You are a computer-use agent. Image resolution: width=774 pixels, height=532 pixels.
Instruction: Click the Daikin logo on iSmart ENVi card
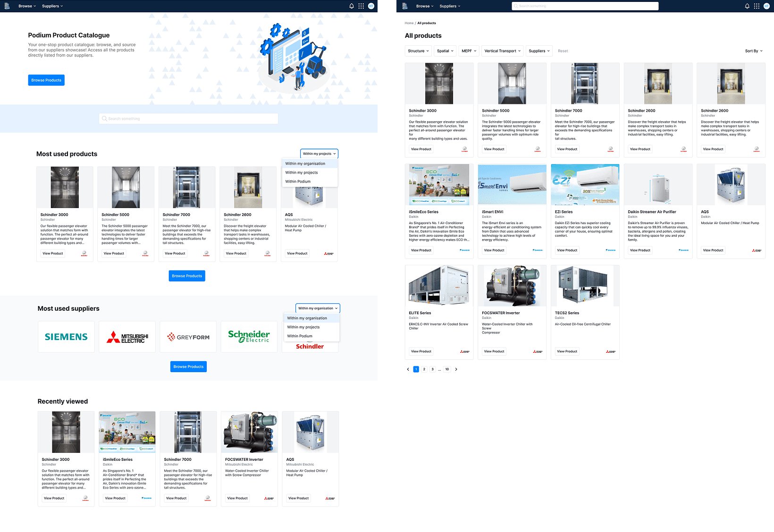click(538, 250)
